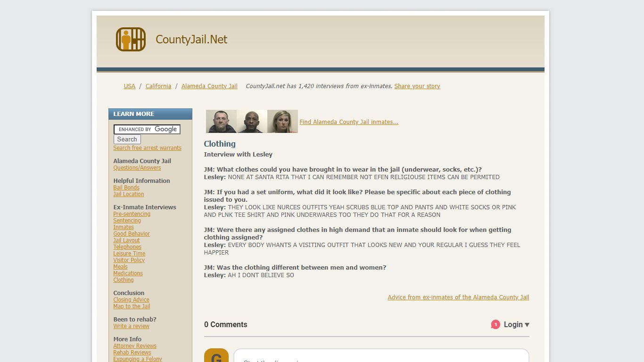Viewport: 644px width, 362px height.
Task: Open the Medications link
Action: 128,273
